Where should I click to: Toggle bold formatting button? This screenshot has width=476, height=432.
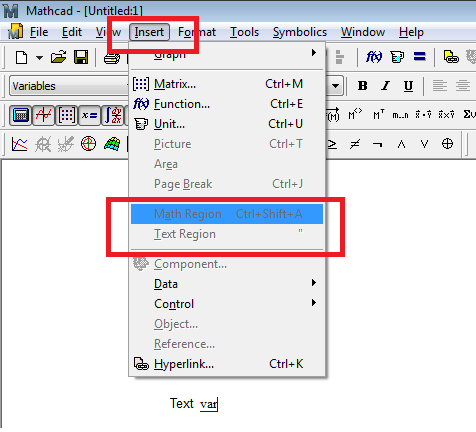pos(363,86)
